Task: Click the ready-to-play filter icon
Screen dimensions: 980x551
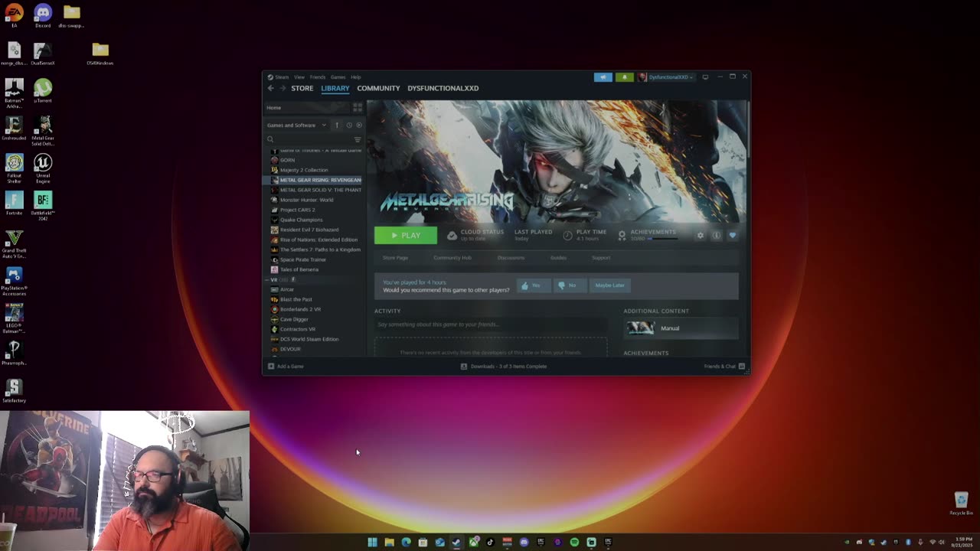Action: 359,126
